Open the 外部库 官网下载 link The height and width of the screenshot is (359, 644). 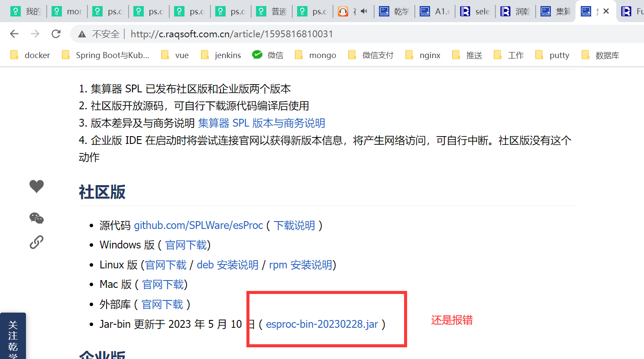[162, 304]
